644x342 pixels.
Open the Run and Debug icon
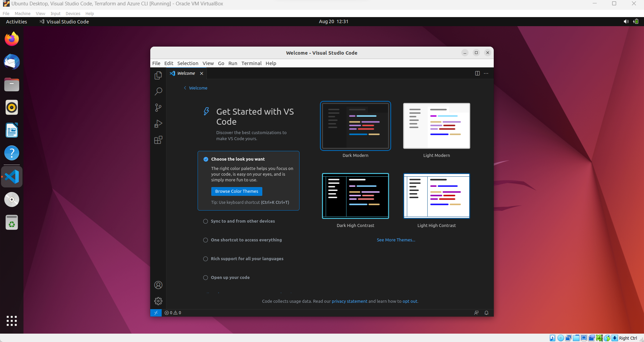(158, 124)
